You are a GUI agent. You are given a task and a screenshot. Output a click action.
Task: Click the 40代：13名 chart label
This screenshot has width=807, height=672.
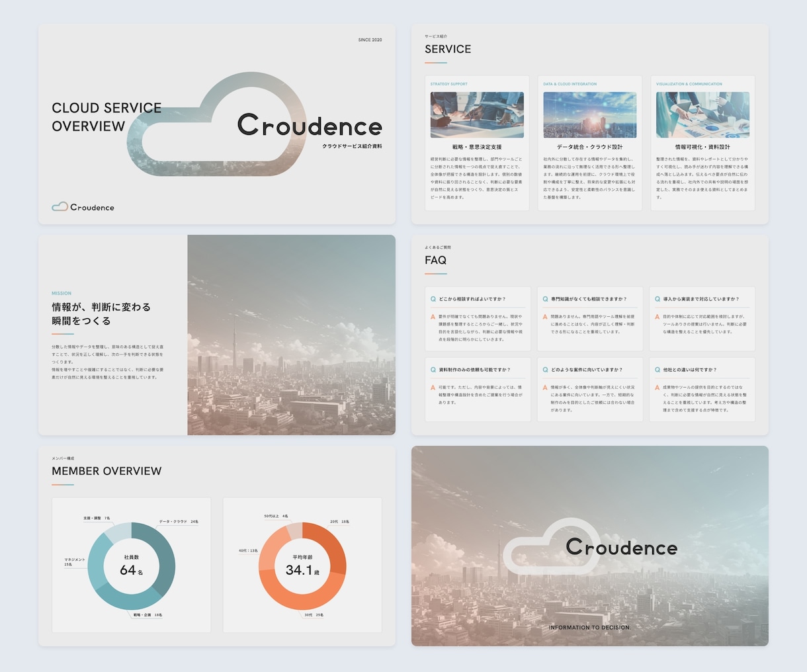pyautogui.click(x=249, y=550)
